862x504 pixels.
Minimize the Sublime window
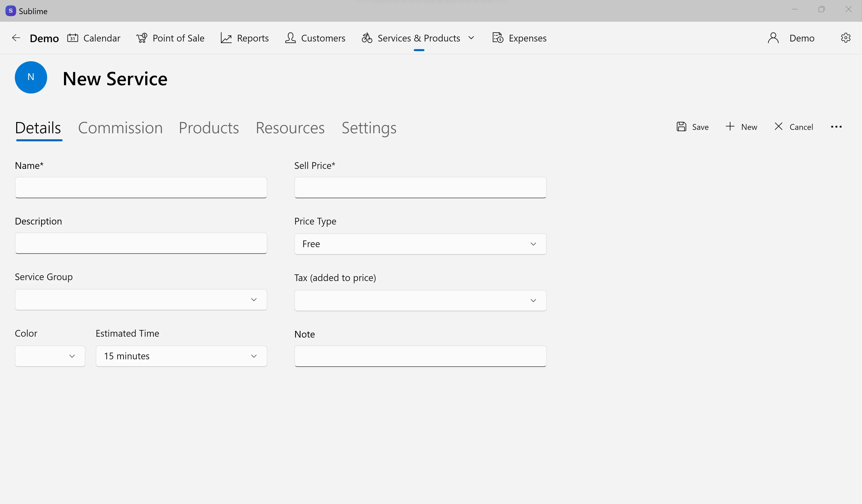tap(795, 10)
